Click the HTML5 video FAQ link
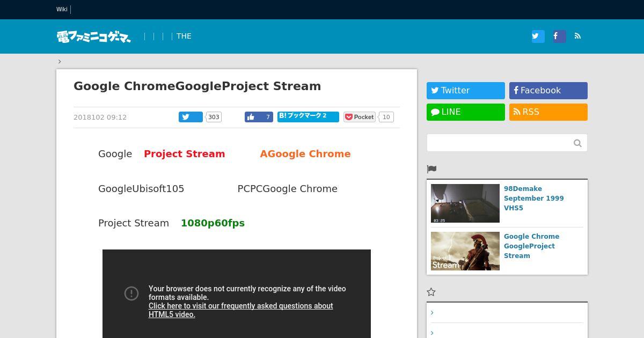 click(x=241, y=310)
